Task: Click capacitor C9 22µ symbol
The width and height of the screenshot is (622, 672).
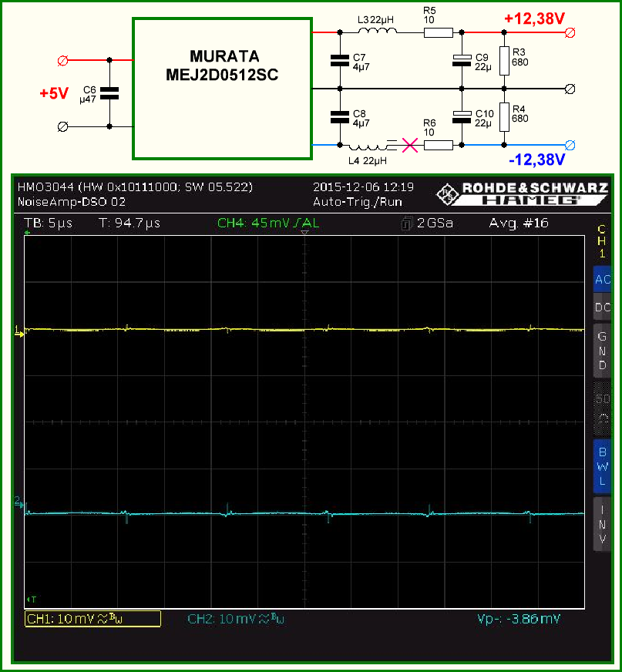Action: pos(462,60)
